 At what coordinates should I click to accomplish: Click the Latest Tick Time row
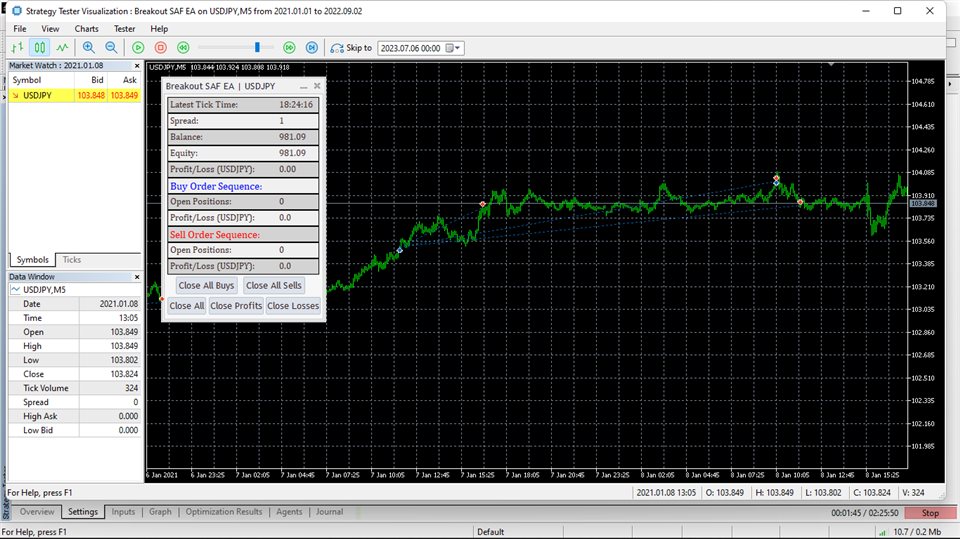tap(243, 105)
